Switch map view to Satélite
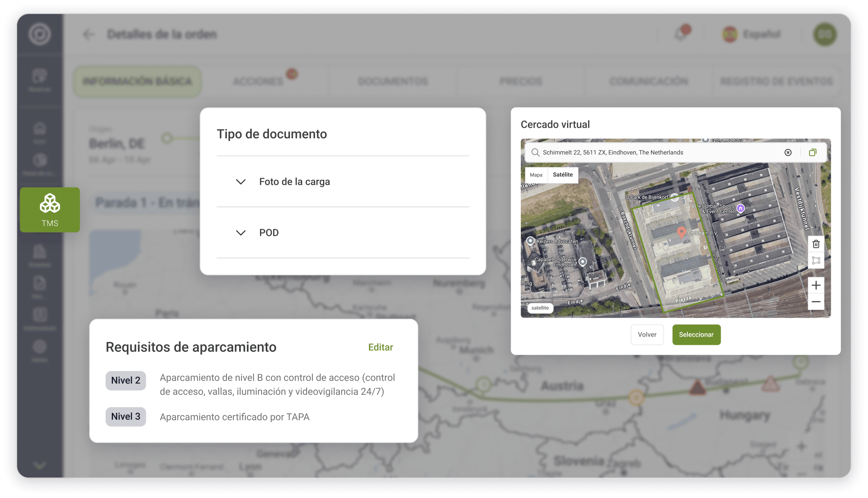The image size is (868, 498). tap(563, 175)
